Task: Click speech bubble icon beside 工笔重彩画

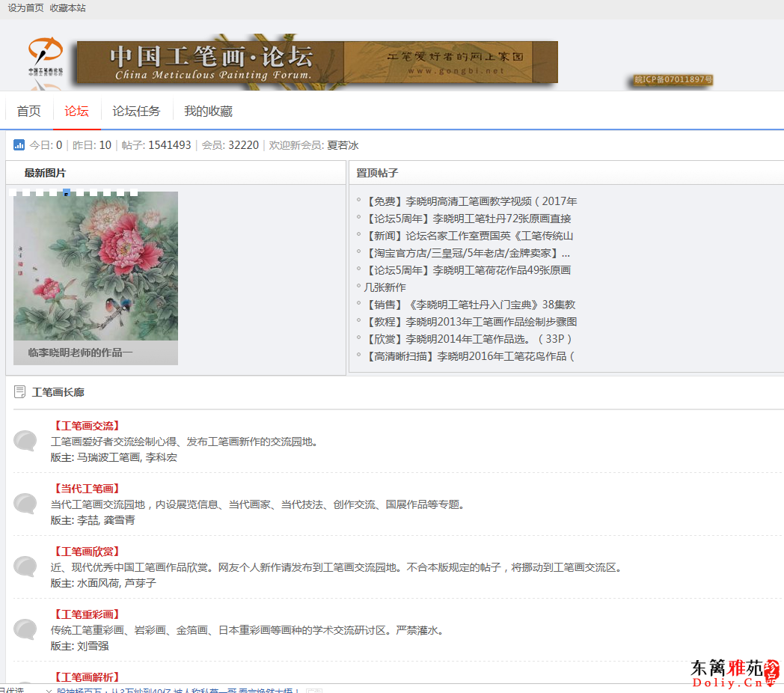Action: point(25,629)
